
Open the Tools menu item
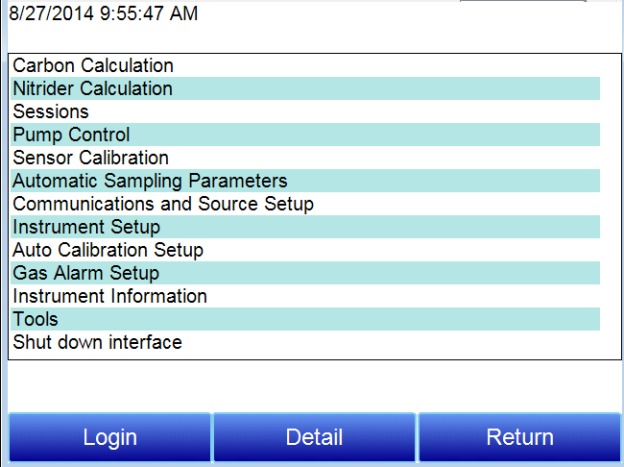36,319
